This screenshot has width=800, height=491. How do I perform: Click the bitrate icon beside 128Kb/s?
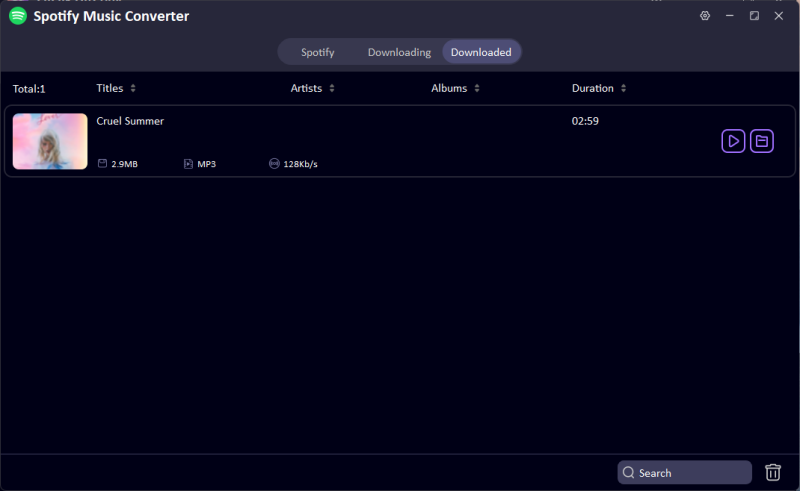274,163
